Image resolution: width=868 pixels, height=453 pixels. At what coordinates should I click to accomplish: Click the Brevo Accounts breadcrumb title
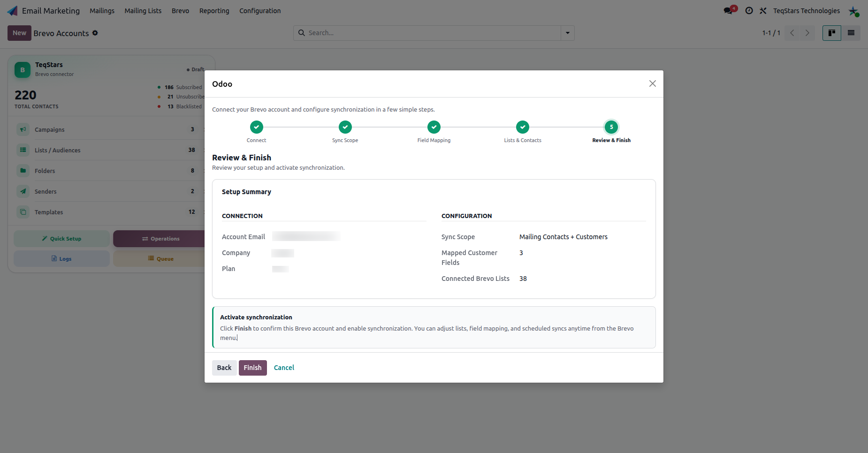[61, 33]
